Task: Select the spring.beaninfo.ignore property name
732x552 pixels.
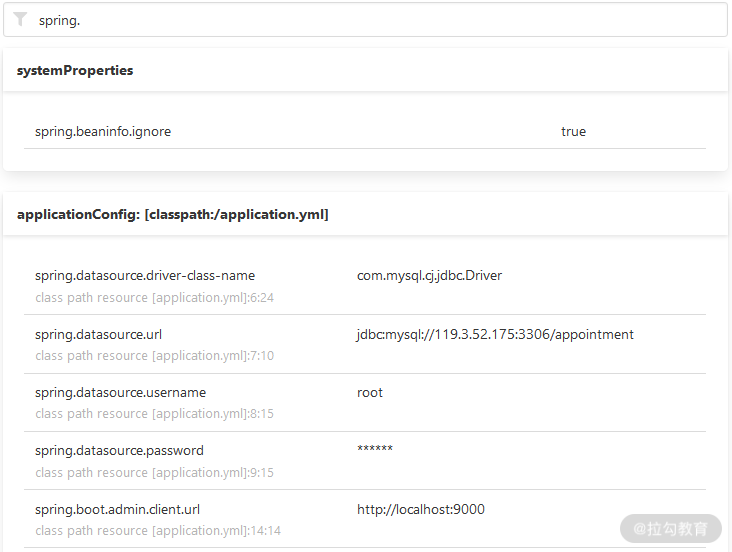Action: pos(103,131)
